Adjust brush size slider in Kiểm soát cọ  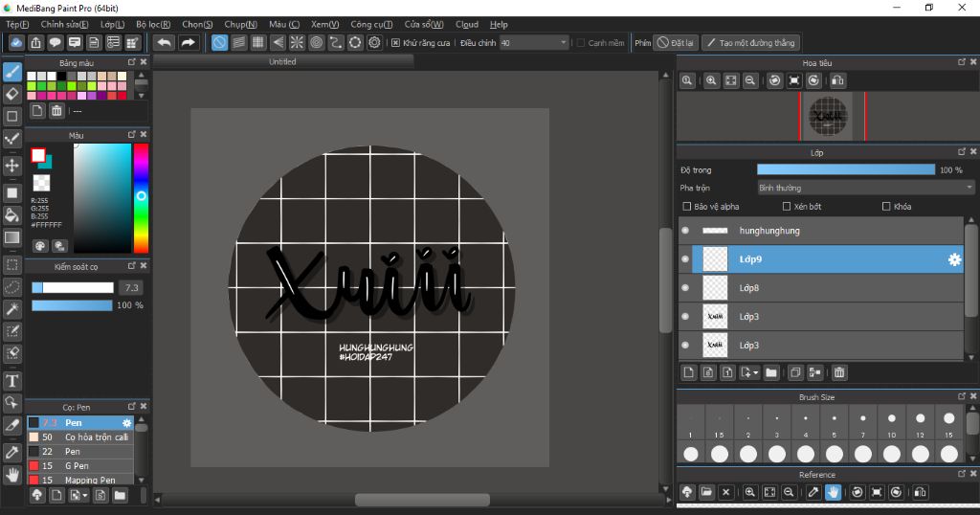point(73,287)
